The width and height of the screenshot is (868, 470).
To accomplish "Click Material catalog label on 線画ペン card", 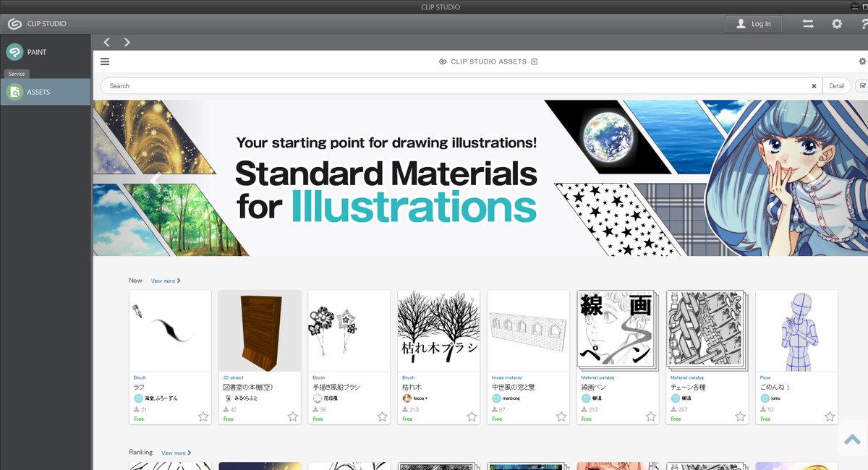I will (x=597, y=377).
